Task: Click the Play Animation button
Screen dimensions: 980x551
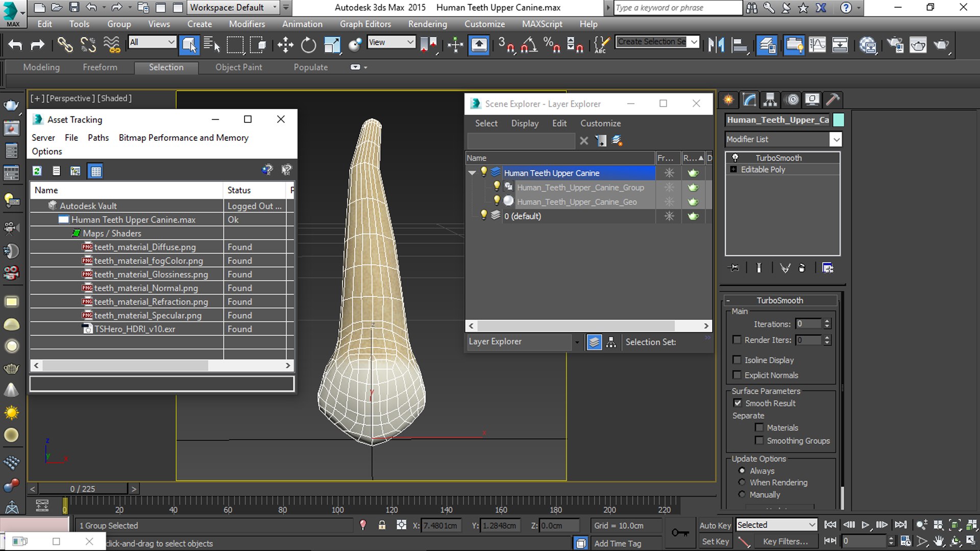Action: coord(865,525)
